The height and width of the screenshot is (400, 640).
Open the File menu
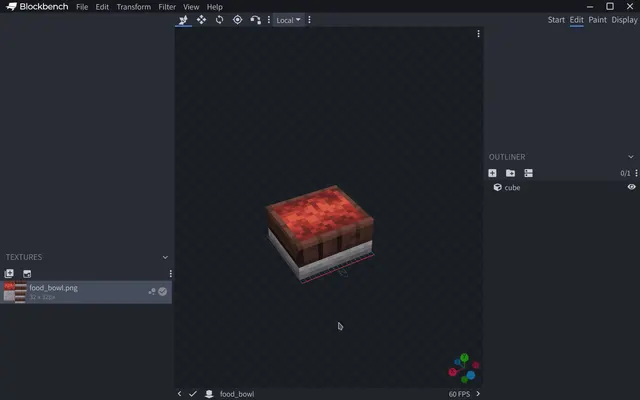[82, 7]
